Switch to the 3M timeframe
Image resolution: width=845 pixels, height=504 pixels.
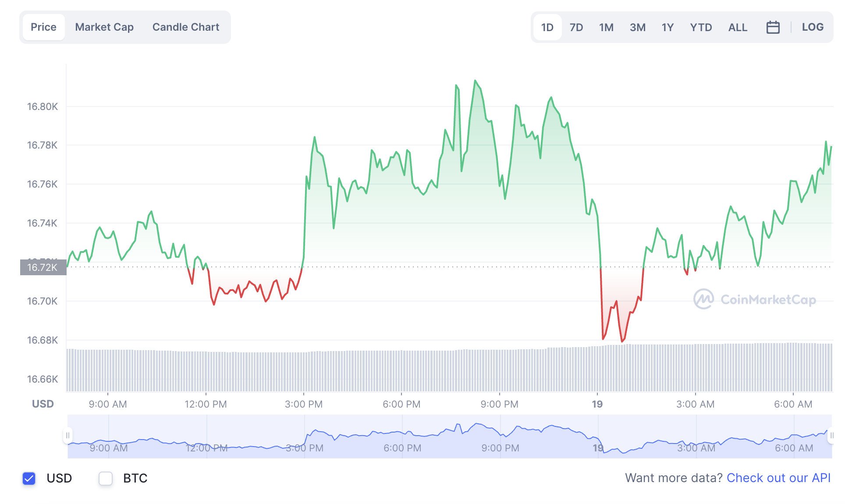[638, 27]
